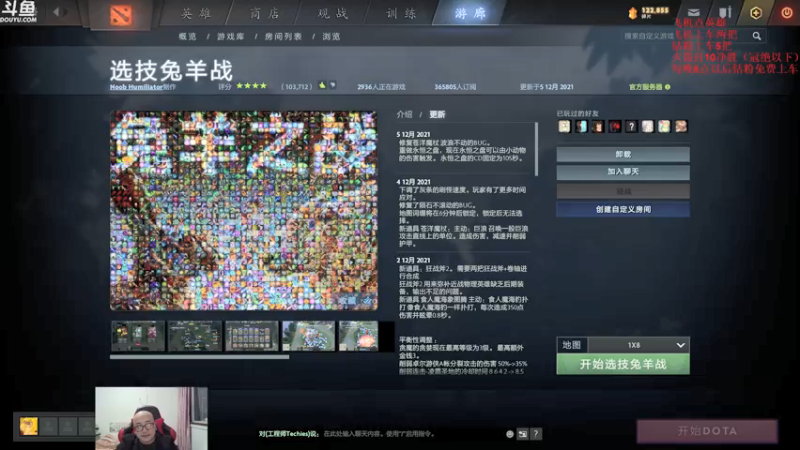The width and height of the screenshot is (800, 450).
Task: Click the 官方服务器 label
Action: pyautogui.click(x=645, y=87)
